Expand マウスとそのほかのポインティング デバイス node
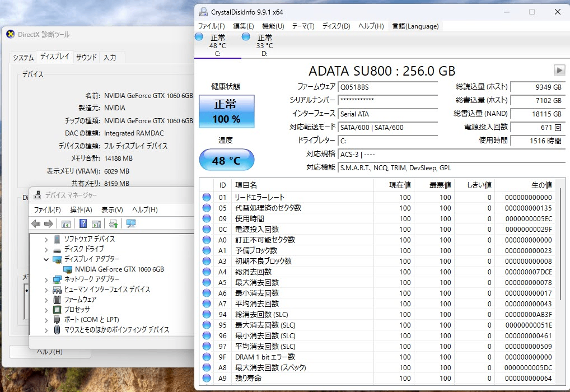Screen dimensions: 570x392 (46, 330)
